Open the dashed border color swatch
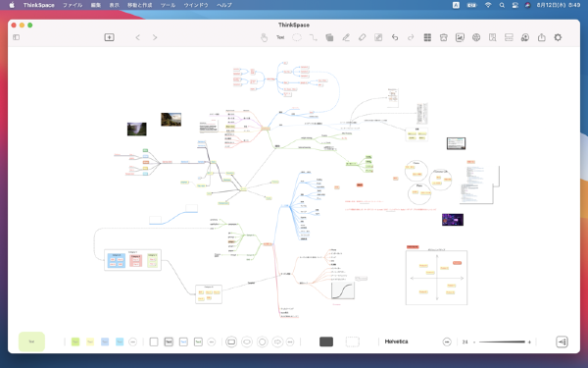 353,342
